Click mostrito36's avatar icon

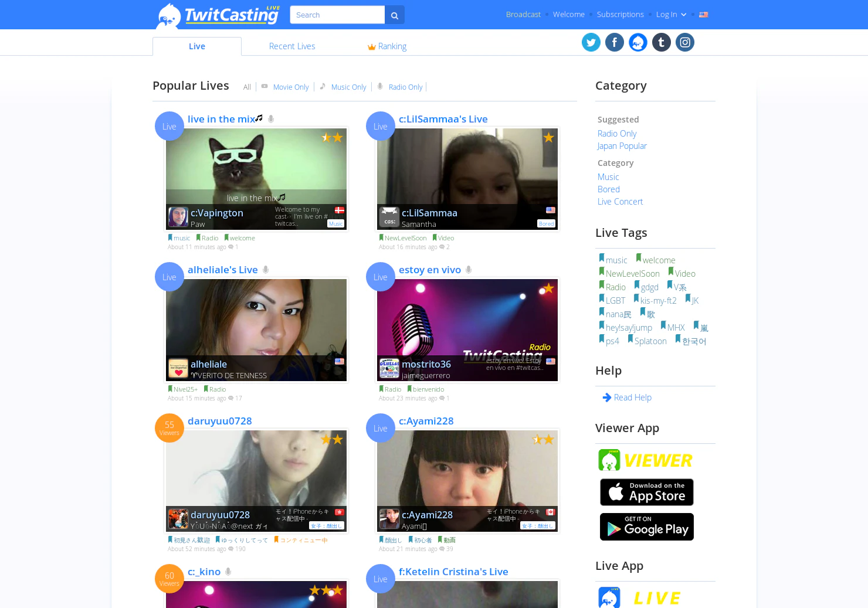coord(389,368)
